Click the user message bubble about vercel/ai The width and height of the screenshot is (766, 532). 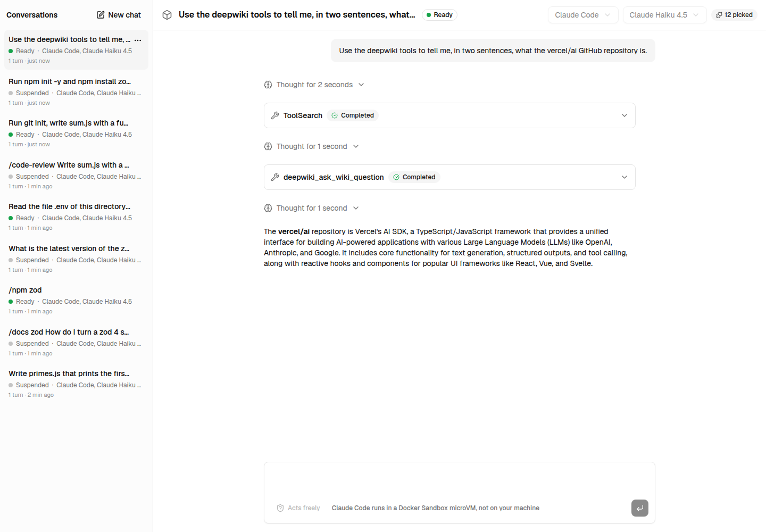tap(493, 51)
